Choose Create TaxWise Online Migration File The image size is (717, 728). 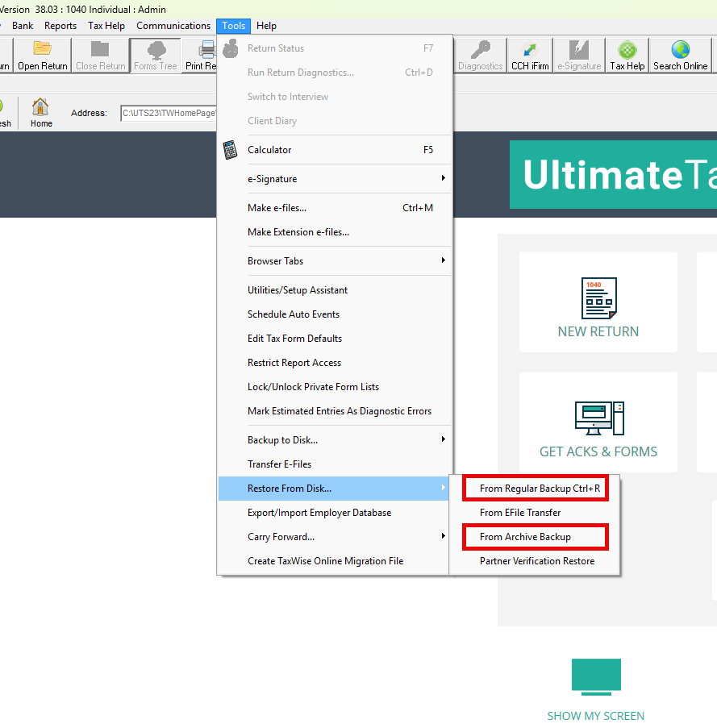(335, 561)
